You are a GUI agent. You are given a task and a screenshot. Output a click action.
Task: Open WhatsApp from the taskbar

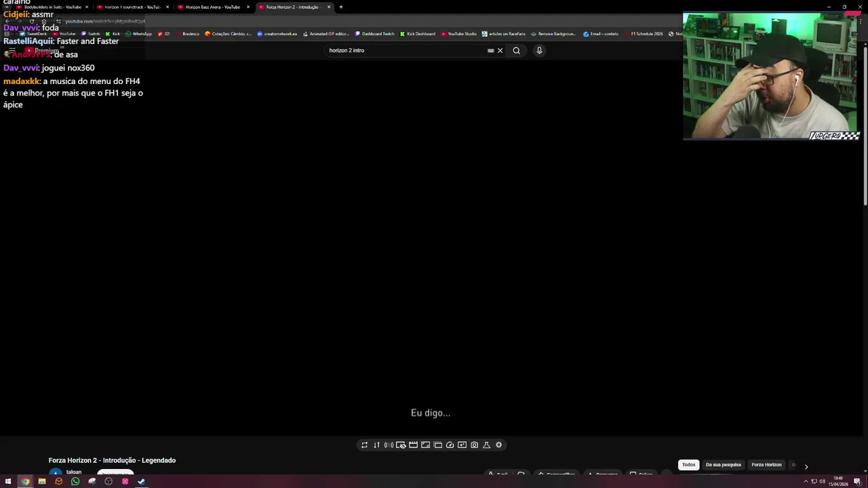pyautogui.click(x=75, y=482)
